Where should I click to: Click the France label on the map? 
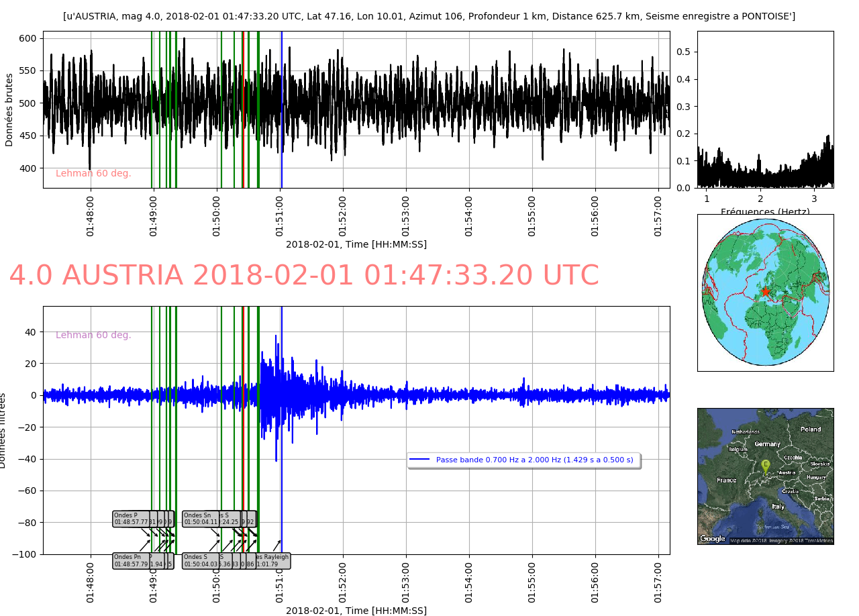(726, 480)
